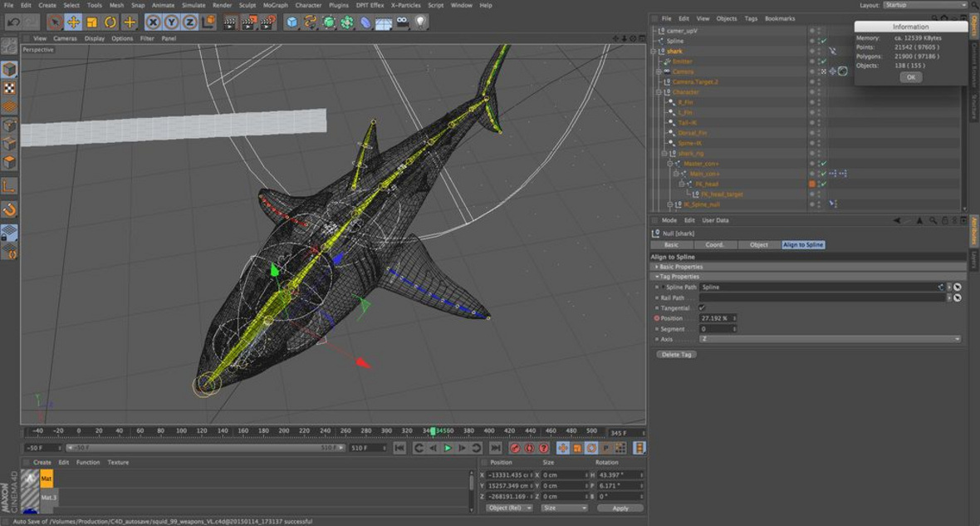Uncheck the Tangential checkbox
This screenshot has width=980, height=526.
tap(702, 307)
